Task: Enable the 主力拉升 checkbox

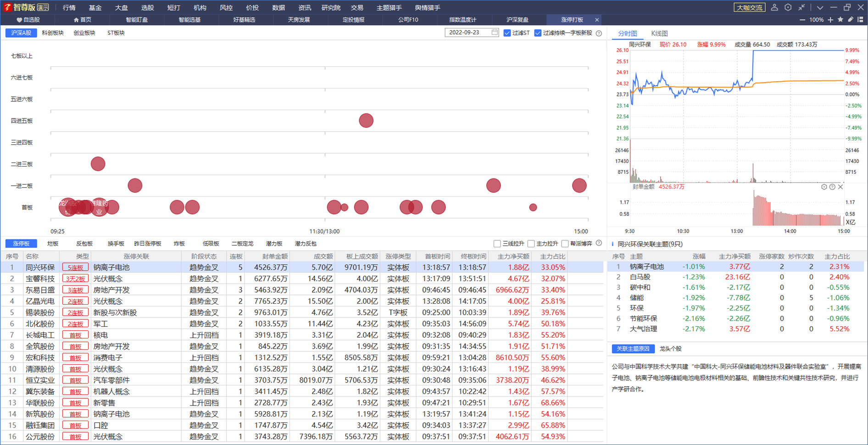Action: 531,244
